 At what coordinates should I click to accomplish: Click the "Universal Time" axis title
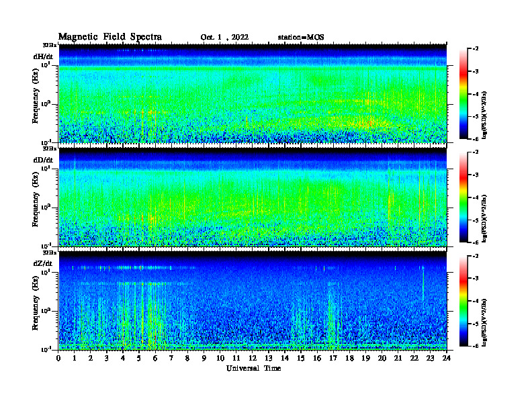[x=253, y=368]
